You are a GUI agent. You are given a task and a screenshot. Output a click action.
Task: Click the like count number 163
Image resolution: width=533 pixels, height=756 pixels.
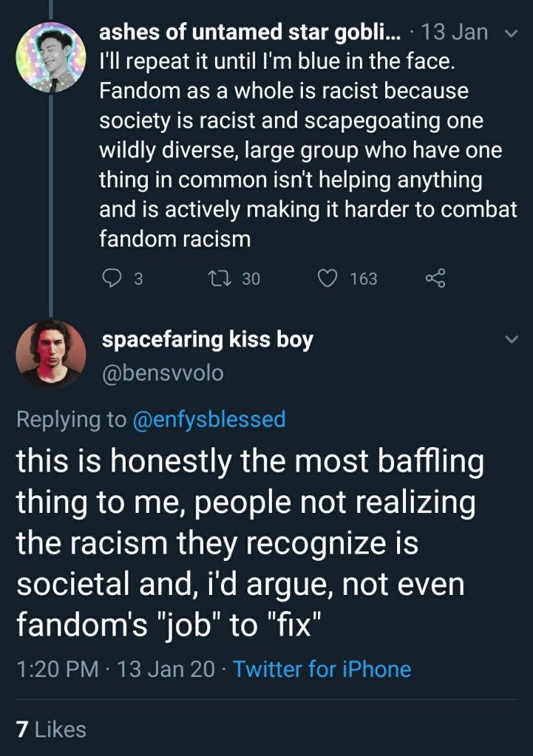point(363,279)
